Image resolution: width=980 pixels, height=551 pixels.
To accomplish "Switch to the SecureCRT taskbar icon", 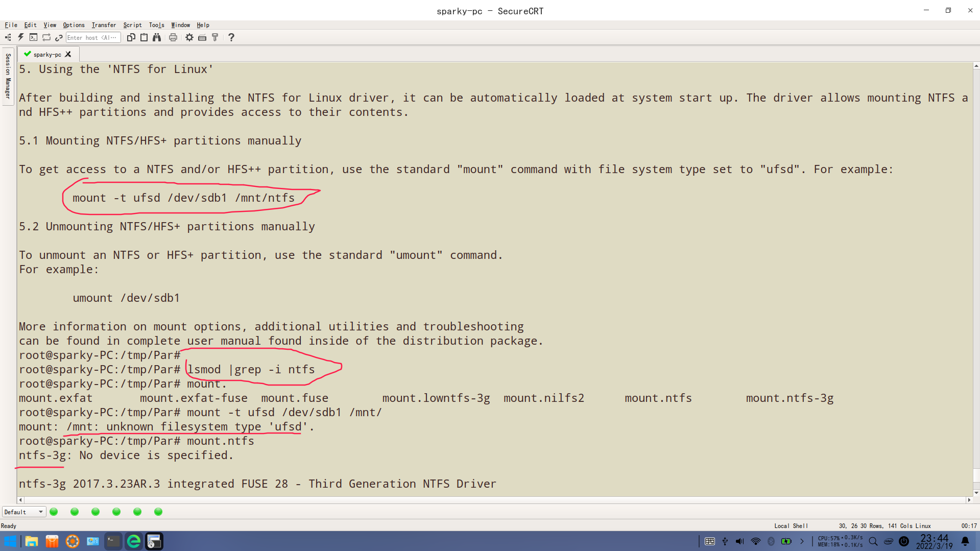I will tap(154, 541).
